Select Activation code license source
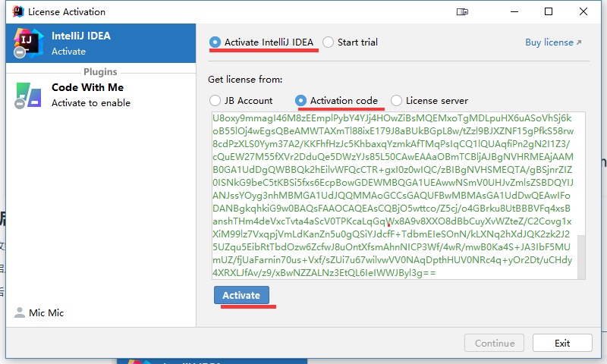Image resolution: width=607 pixels, height=364 pixels. click(300, 101)
